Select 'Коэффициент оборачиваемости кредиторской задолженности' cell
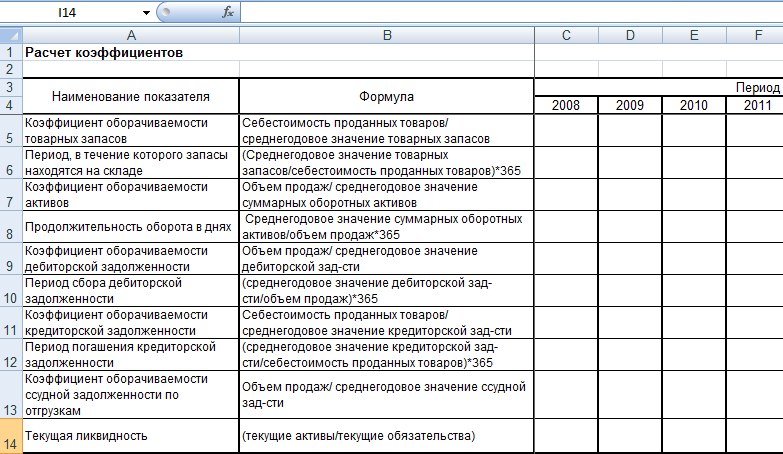 [x=131, y=323]
